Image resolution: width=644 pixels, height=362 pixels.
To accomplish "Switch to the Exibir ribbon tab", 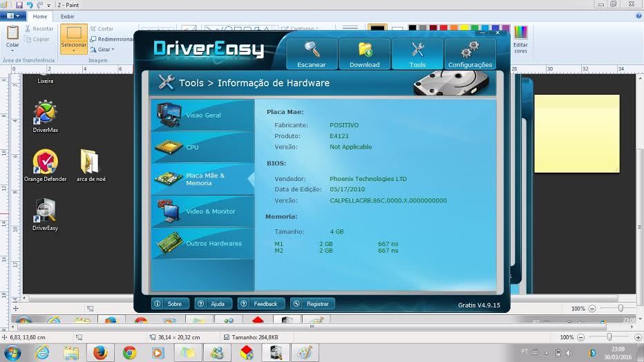I will point(67,17).
